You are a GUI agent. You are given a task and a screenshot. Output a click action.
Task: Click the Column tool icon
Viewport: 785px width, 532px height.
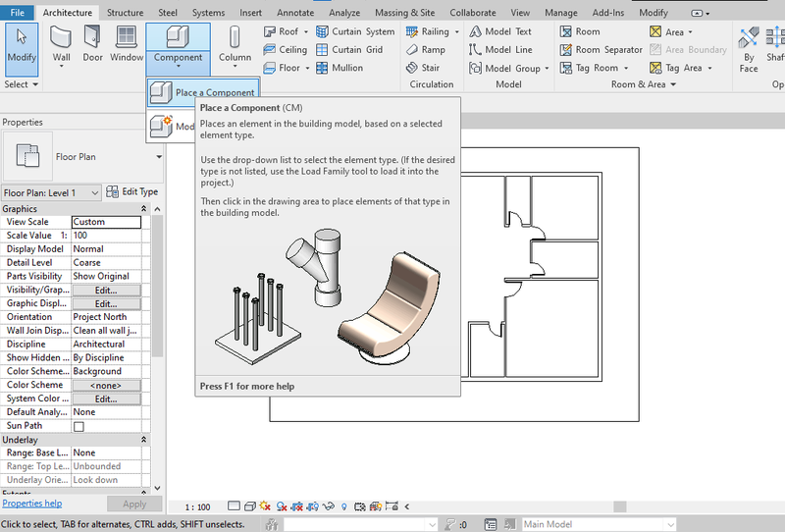tap(235, 38)
